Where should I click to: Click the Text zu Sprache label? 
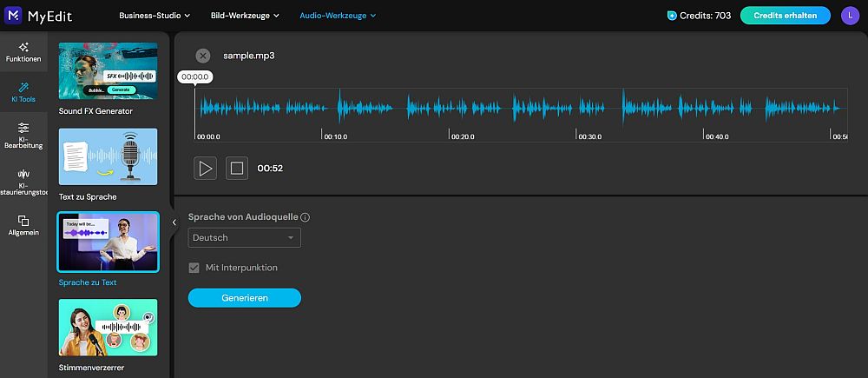[88, 196]
